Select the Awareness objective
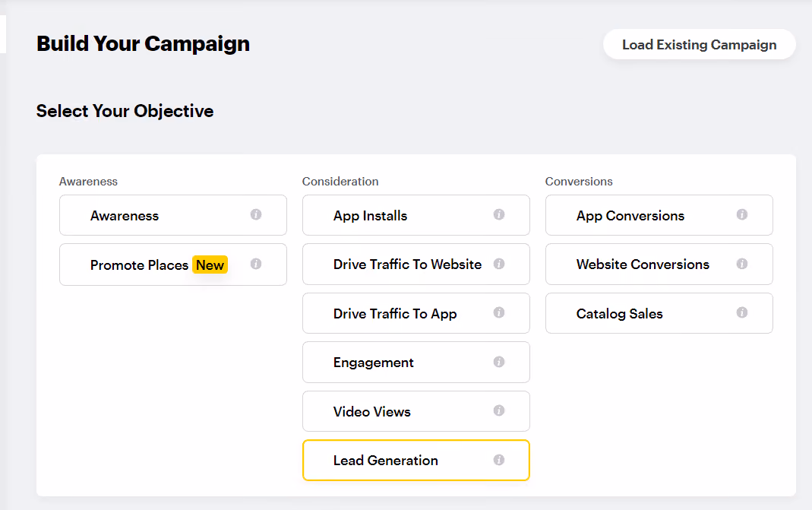 pos(173,215)
